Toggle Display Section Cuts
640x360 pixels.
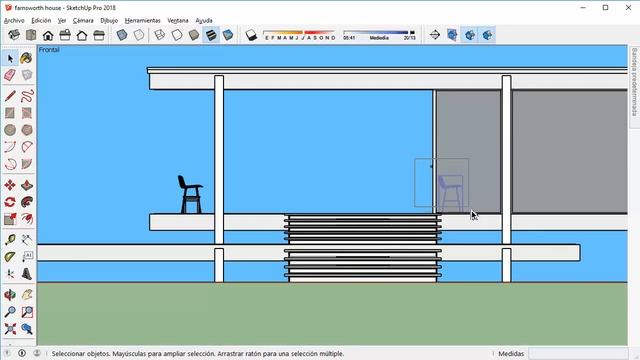(470, 35)
